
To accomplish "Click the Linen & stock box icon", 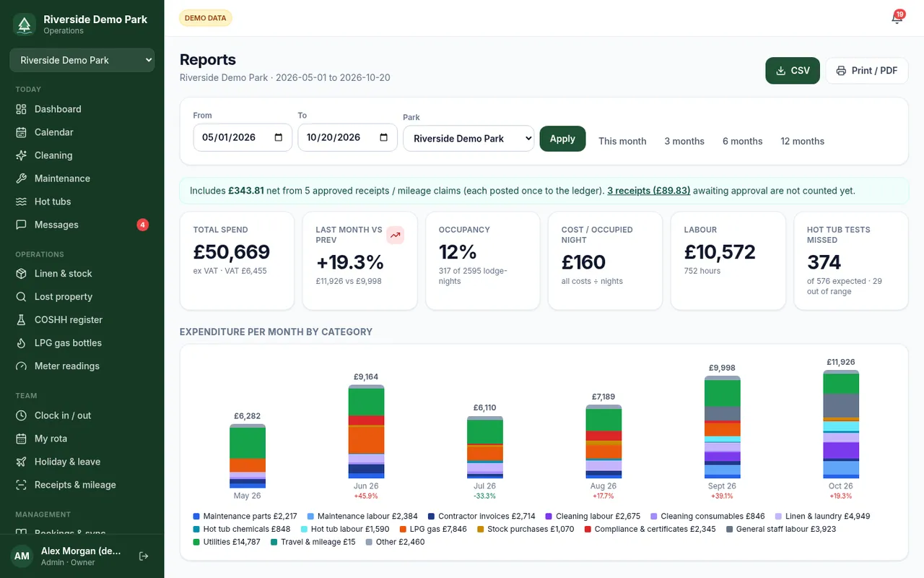I will (x=21, y=274).
